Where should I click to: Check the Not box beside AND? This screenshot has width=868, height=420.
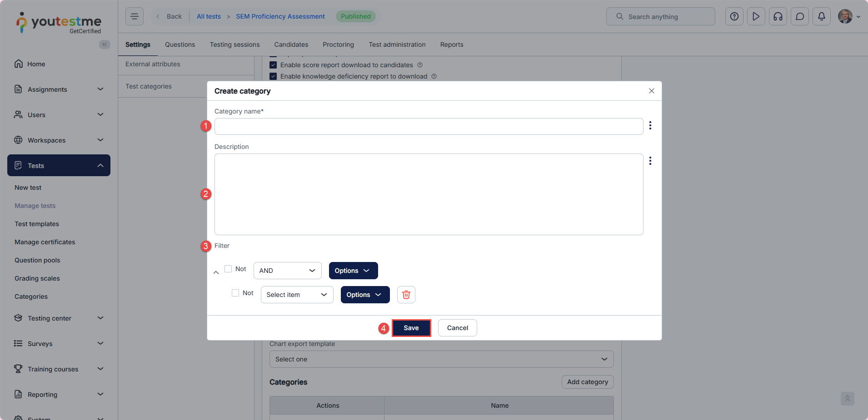click(228, 269)
